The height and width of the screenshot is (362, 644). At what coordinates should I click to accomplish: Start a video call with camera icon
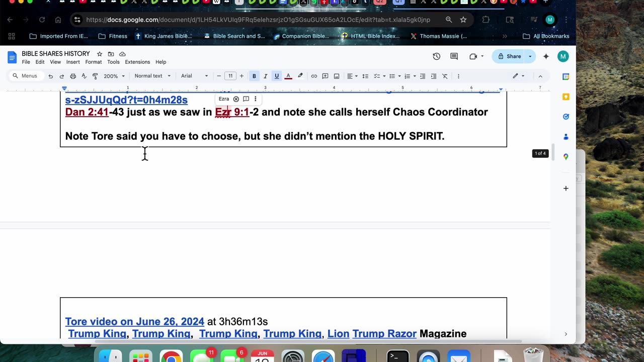point(473,56)
